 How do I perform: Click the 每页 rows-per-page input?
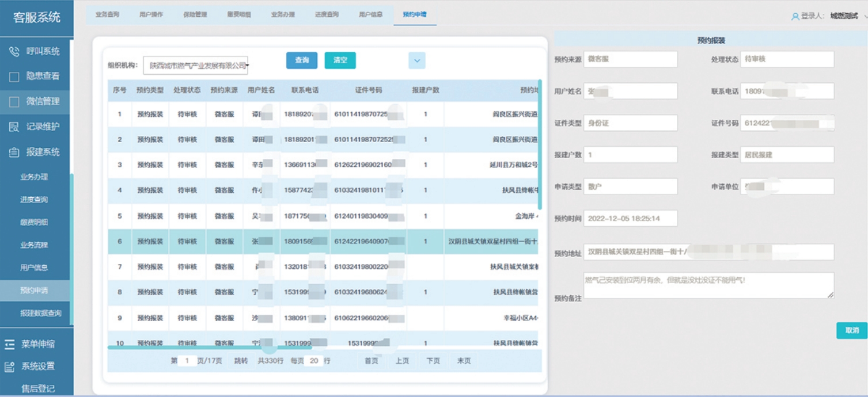point(313,361)
